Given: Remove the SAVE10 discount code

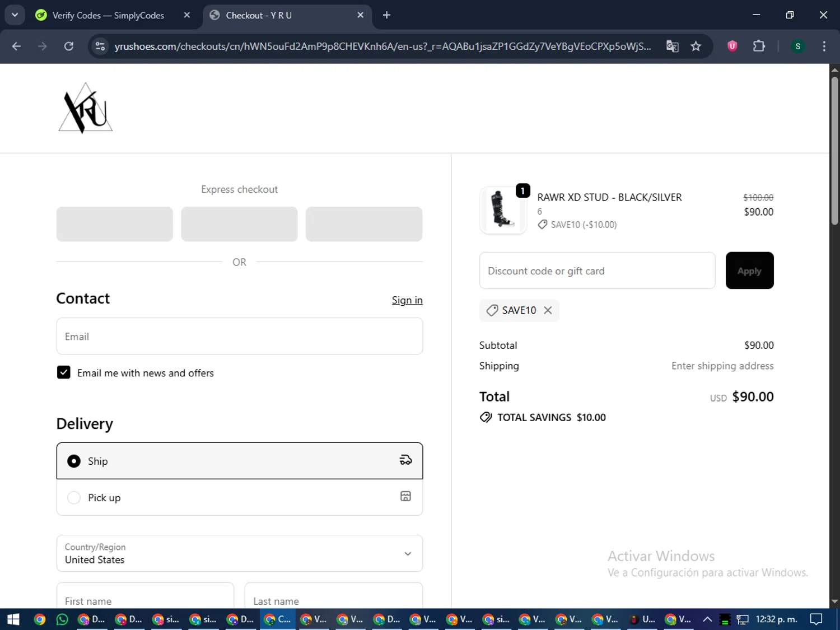Looking at the screenshot, I should (x=548, y=310).
